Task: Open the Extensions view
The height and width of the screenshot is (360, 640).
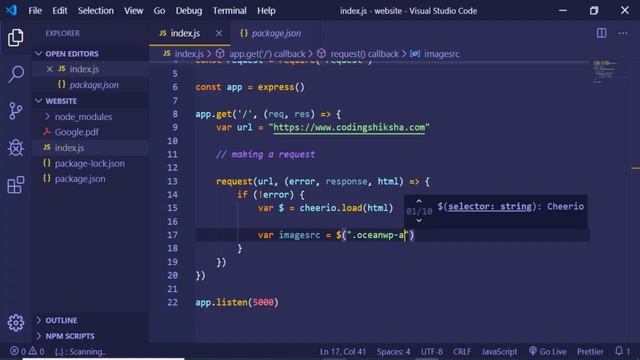Action: tap(16, 184)
